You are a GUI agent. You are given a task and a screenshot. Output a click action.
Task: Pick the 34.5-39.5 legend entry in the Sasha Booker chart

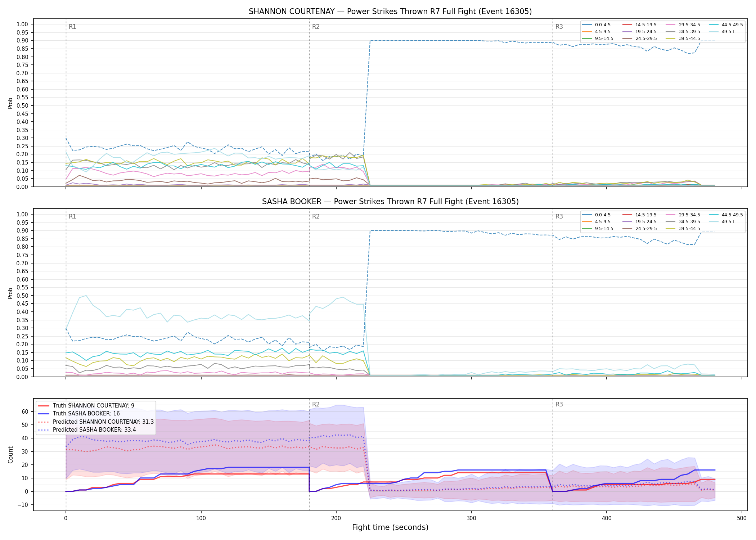point(683,222)
